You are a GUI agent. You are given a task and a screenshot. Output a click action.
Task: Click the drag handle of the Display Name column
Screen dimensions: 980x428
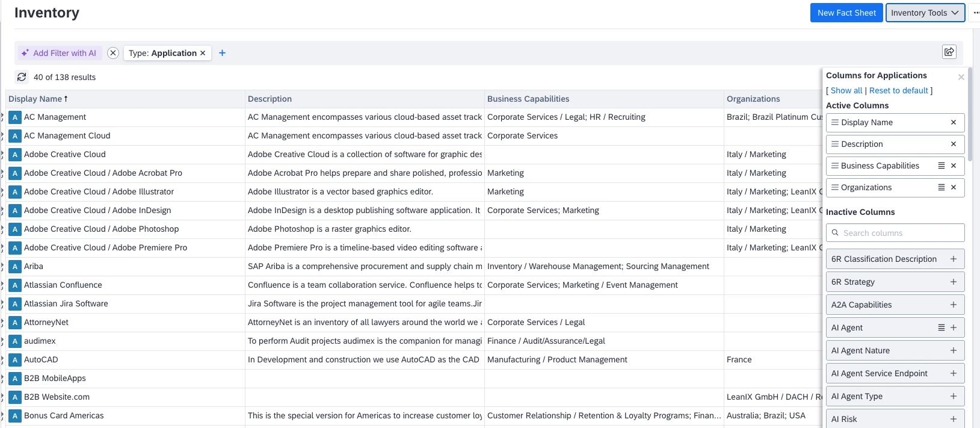pyautogui.click(x=835, y=123)
